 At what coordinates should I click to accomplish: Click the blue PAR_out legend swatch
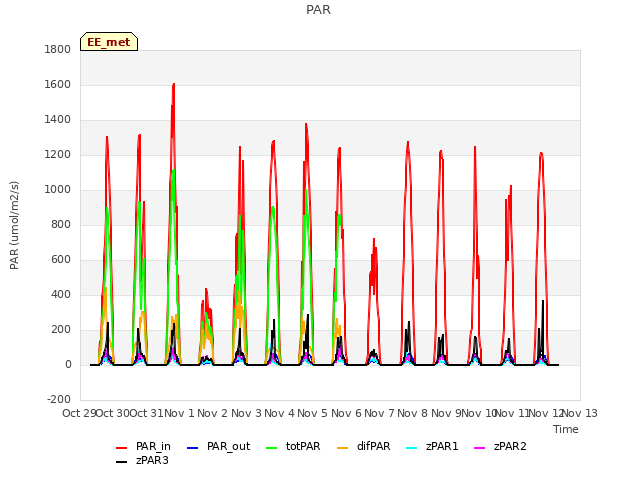coord(192,448)
